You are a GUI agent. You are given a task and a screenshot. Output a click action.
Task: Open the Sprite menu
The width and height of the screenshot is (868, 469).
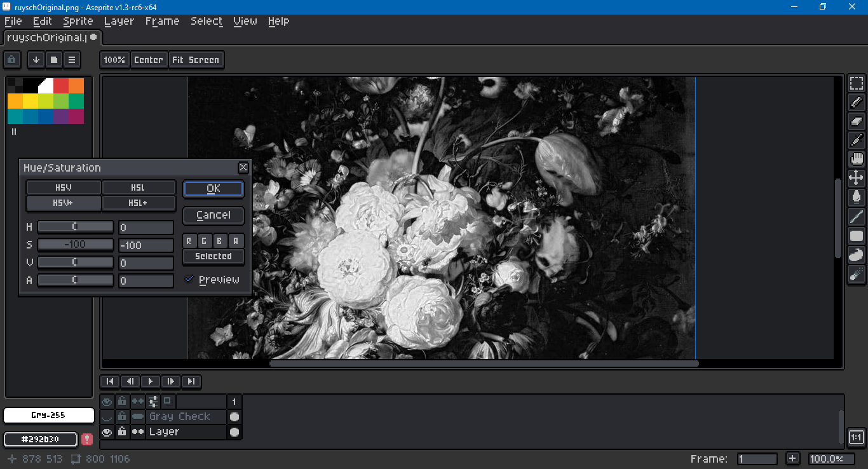(x=78, y=21)
